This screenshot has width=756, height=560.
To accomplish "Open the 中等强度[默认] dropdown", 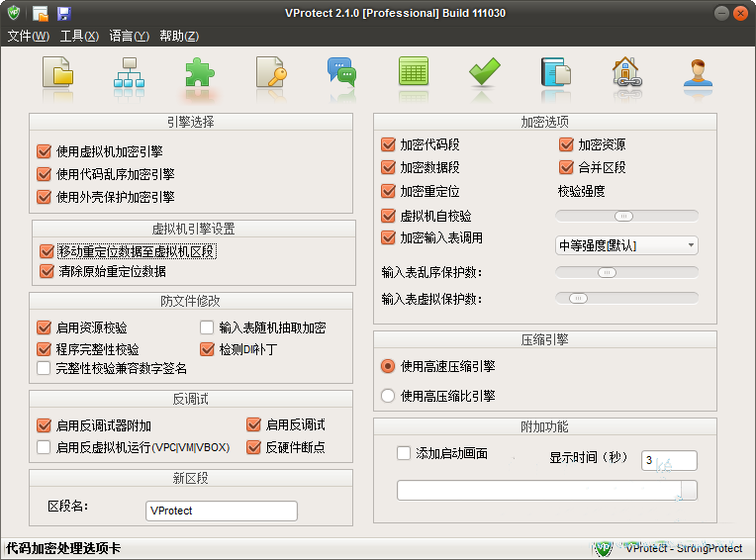I will (x=626, y=245).
